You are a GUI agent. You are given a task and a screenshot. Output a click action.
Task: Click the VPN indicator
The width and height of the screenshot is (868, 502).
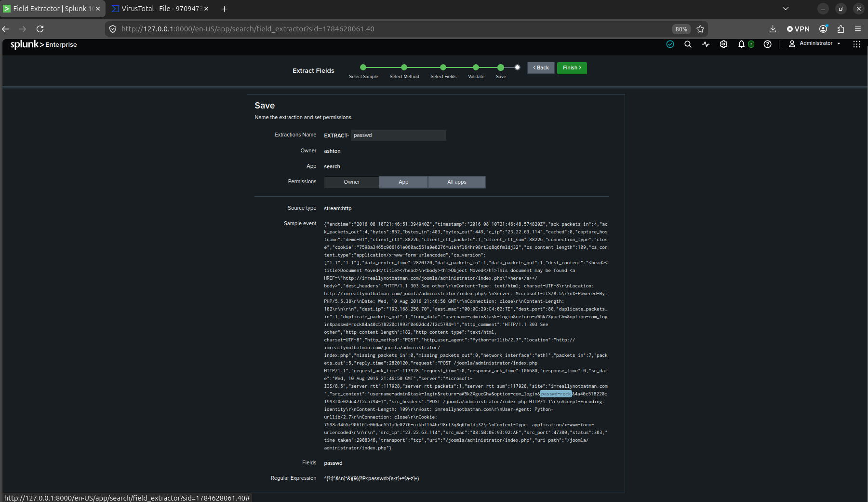click(x=798, y=29)
